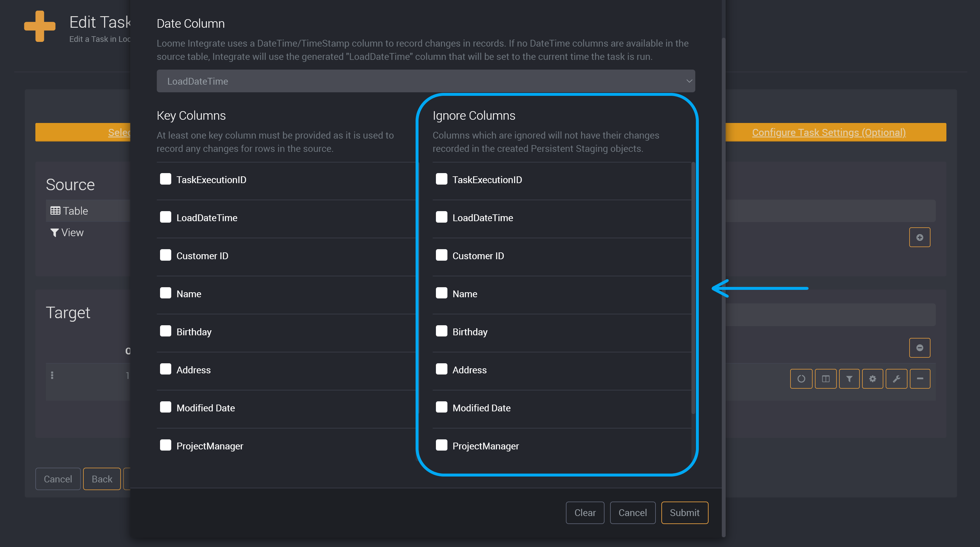Viewport: 980px width, 547px height.
Task: Click Configure Task Settings (Optional) step
Action: coord(829,132)
